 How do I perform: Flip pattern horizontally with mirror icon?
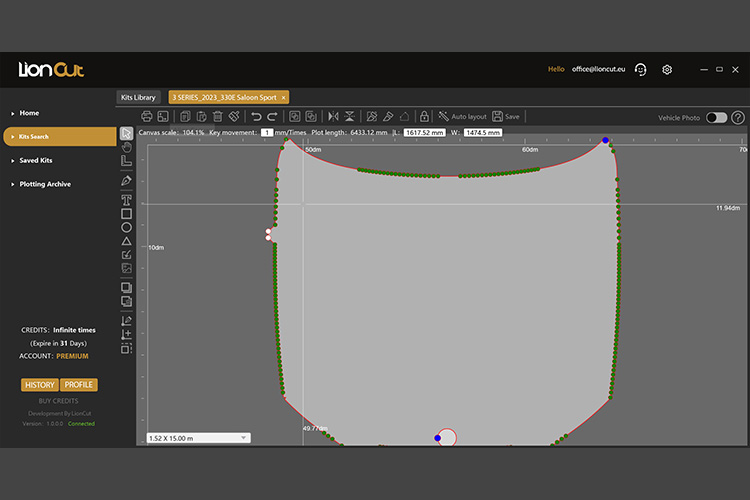click(333, 117)
